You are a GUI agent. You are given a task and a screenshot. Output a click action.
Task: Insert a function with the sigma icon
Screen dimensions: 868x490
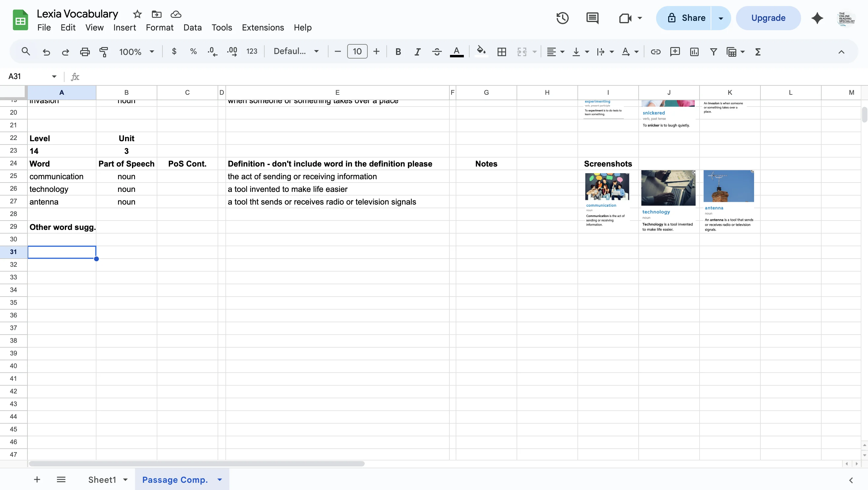(757, 51)
